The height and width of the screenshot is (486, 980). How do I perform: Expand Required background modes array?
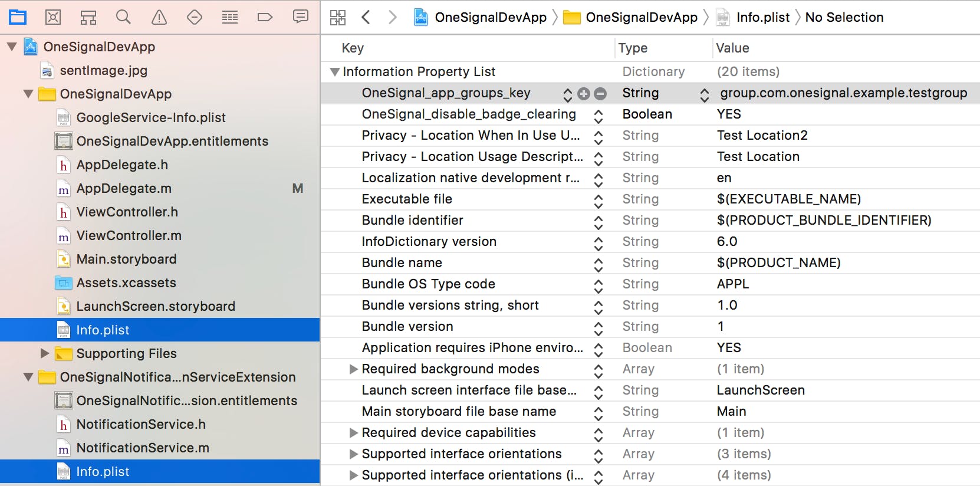click(x=353, y=369)
